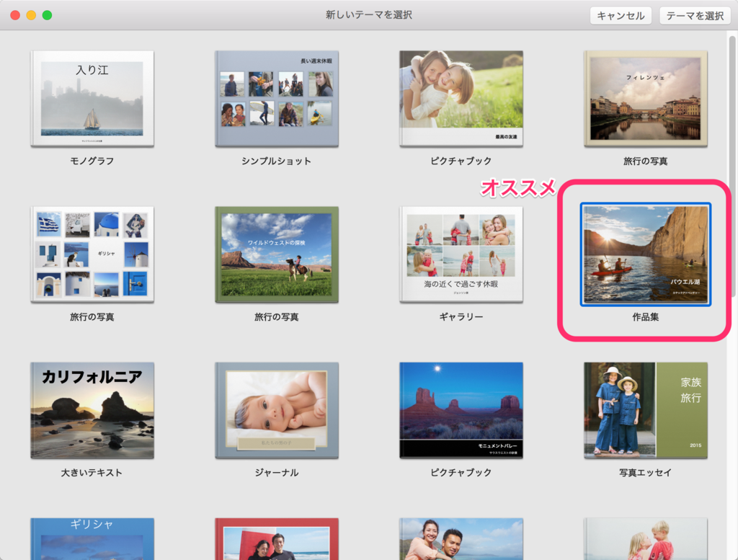Close the theme window with red button
This screenshot has width=738, height=560.
pos(15,15)
